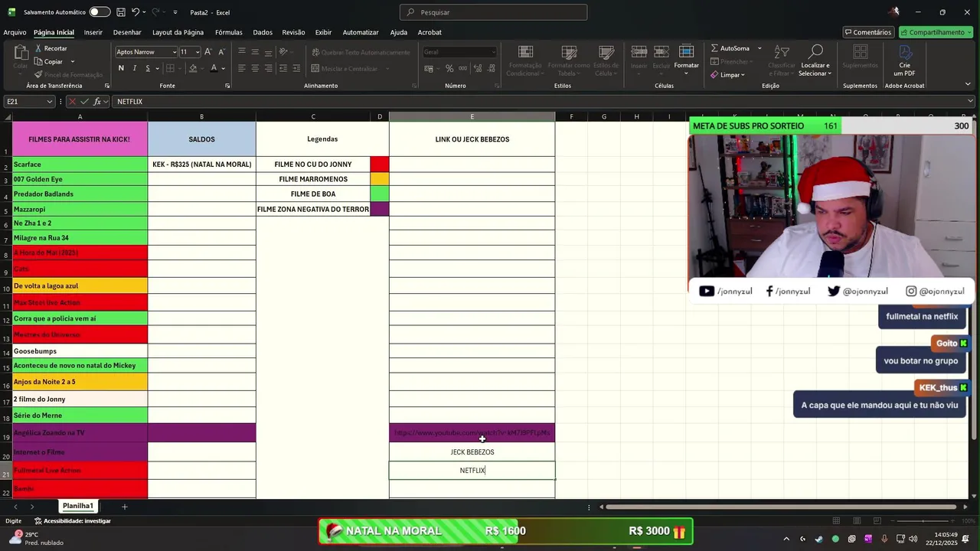This screenshot has width=980, height=551.
Task: Increase indent in Alinhamento group
Action: 296,68
